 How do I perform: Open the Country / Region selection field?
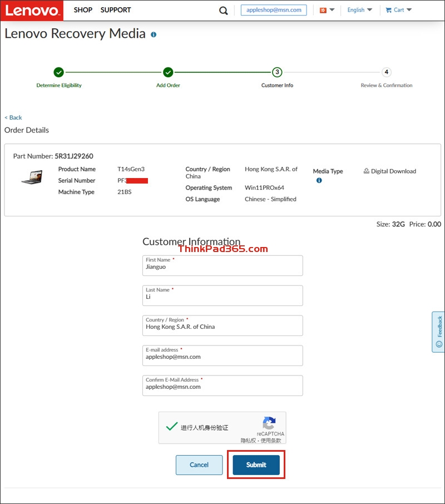coord(222,325)
